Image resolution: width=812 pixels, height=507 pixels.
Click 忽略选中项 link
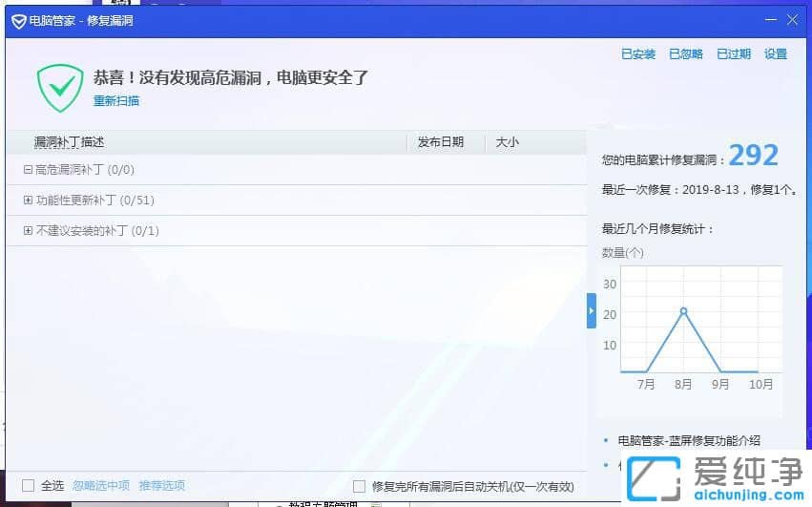coord(101,486)
